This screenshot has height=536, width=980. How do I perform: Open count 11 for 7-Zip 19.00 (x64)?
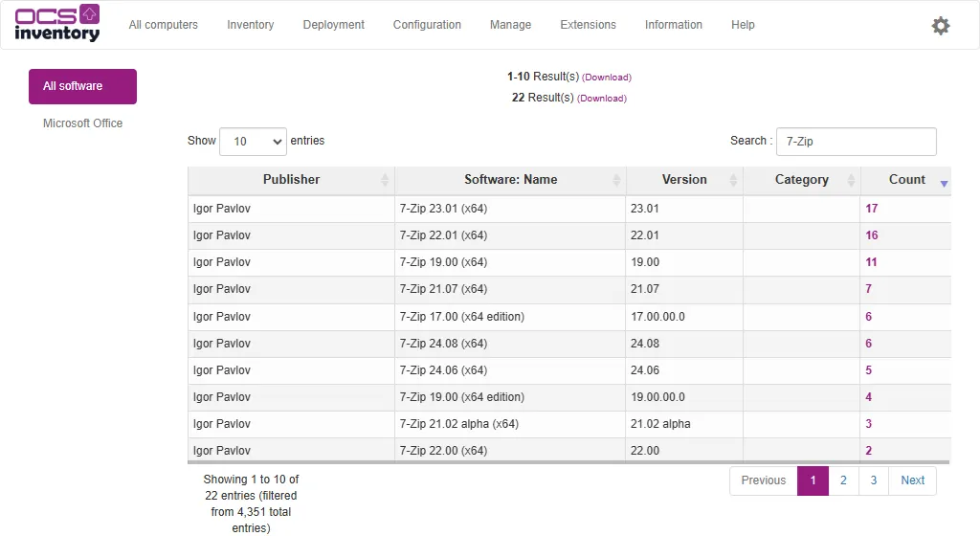pos(871,262)
